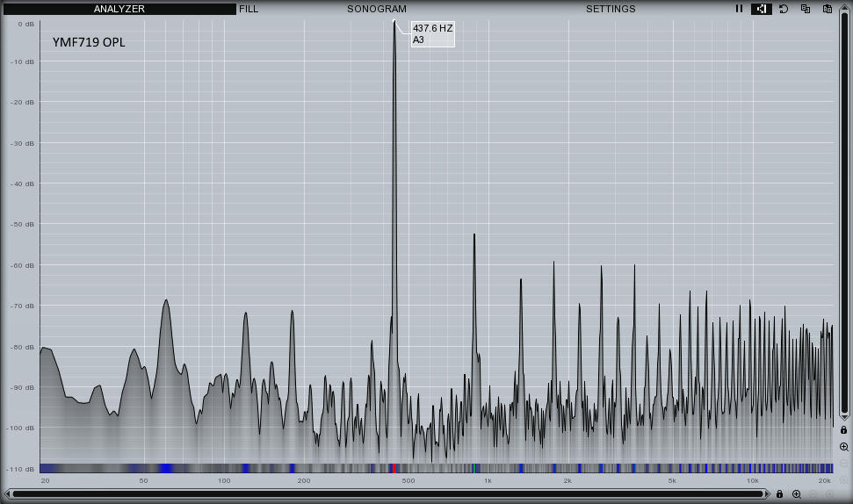This screenshot has height=504, width=853.
Task: Click the -60 dB axis label
Action: pyautogui.click(x=22, y=265)
